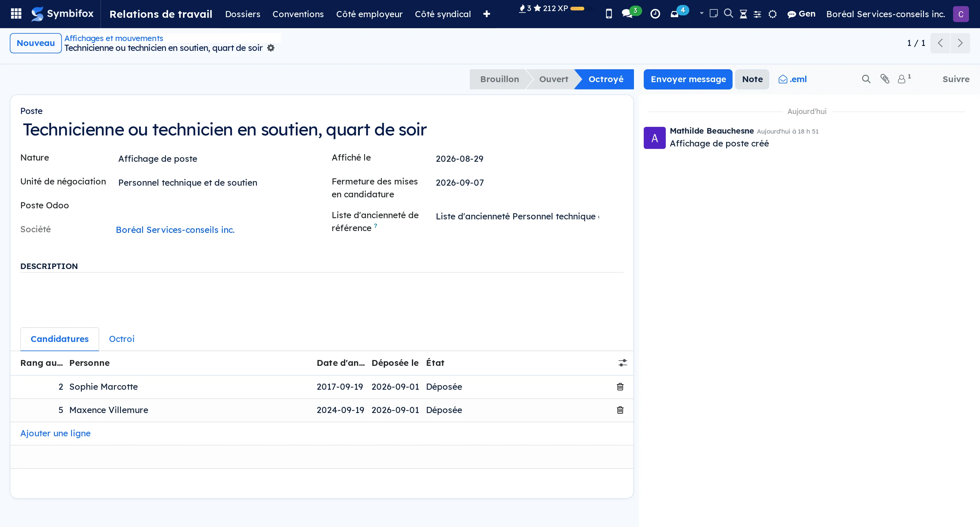Screen dimensions: 980x527
Task: Click the navbar search magnifier icon
Action: pos(728,14)
